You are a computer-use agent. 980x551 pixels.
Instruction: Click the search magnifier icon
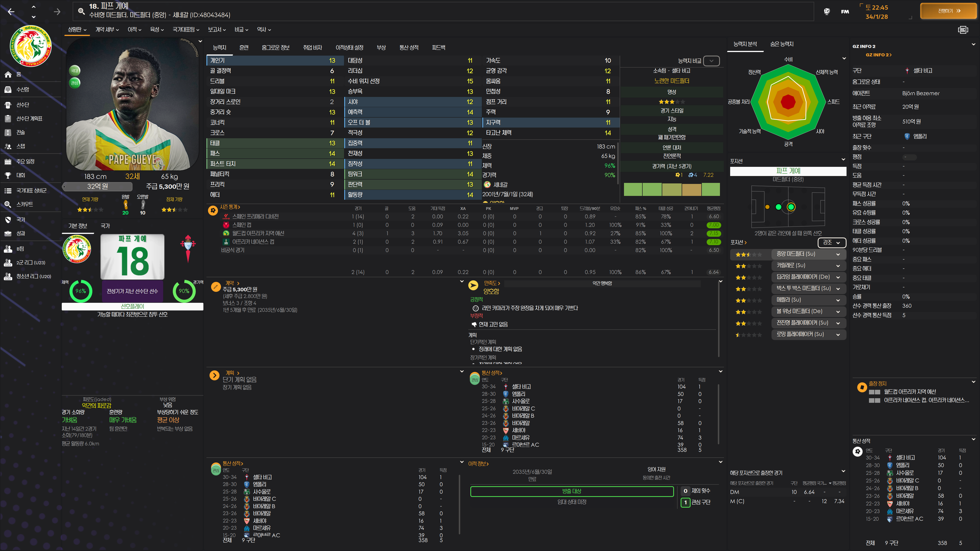(81, 11)
